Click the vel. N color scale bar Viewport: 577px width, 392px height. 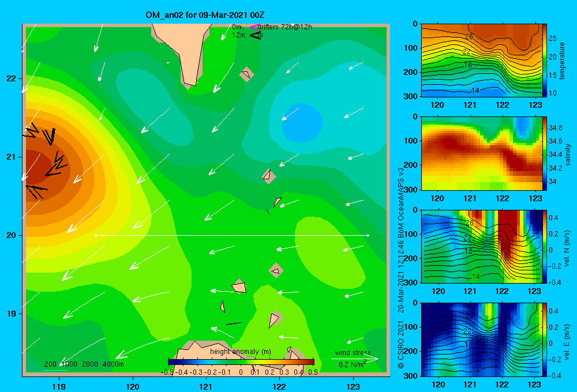545,246
